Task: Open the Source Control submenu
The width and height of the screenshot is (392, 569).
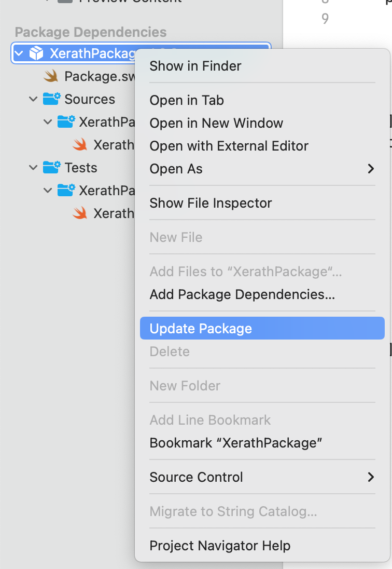Action: [196, 477]
